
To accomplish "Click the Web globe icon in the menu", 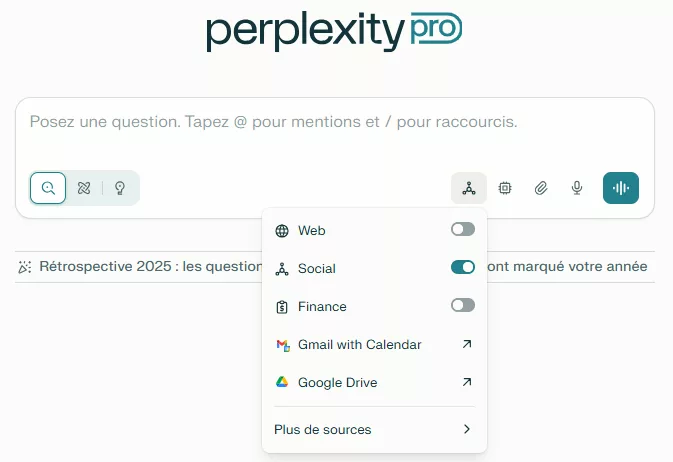I will [x=282, y=231].
